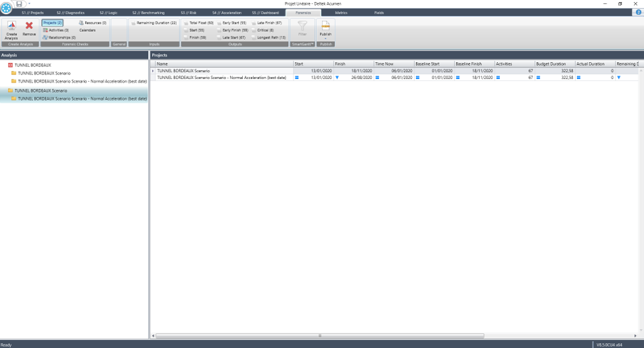The height and width of the screenshot is (348, 644).
Task: Go to the S3 // Risk tab
Action: pos(189,13)
